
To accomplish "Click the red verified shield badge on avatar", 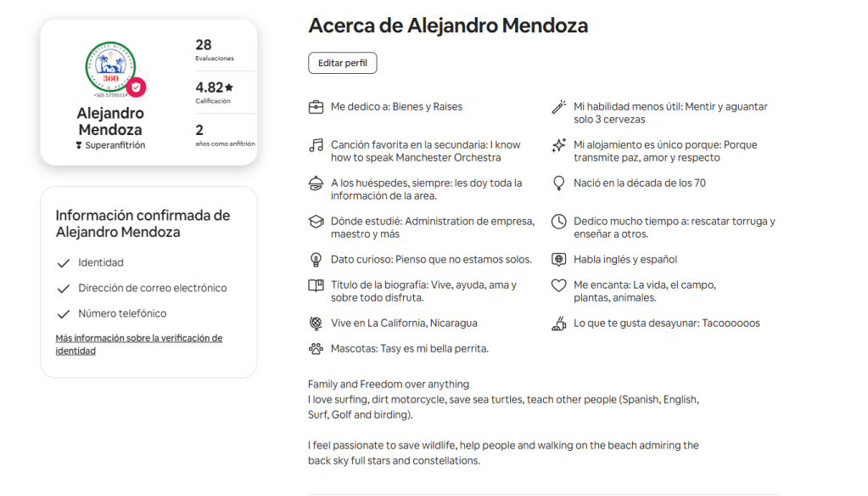I will (x=136, y=87).
